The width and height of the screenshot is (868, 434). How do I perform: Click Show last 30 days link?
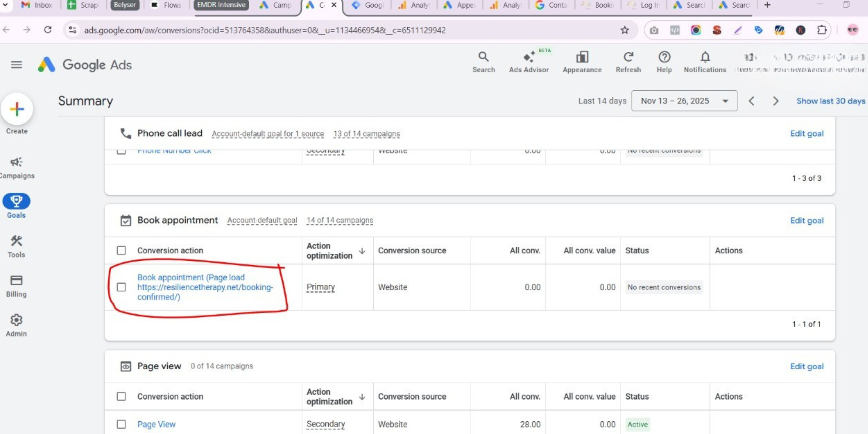click(830, 101)
